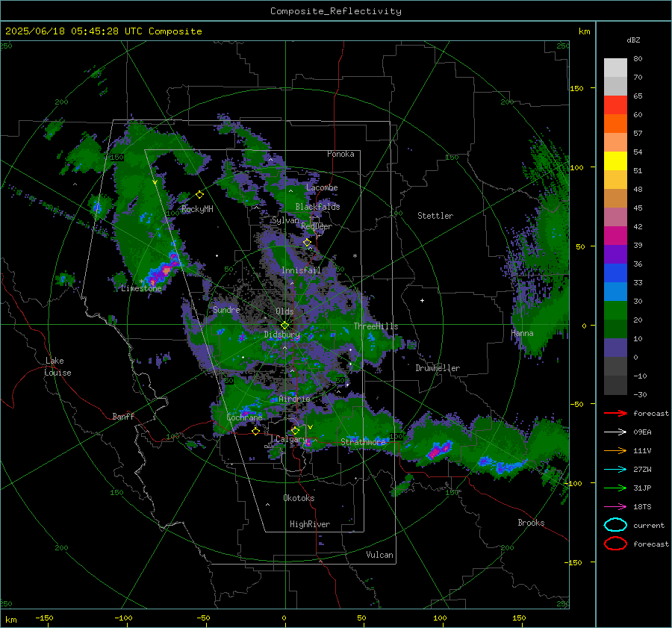Click the Lacombe label
Image resolution: width=672 pixels, height=628 pixels.
(x=322, y=187)
